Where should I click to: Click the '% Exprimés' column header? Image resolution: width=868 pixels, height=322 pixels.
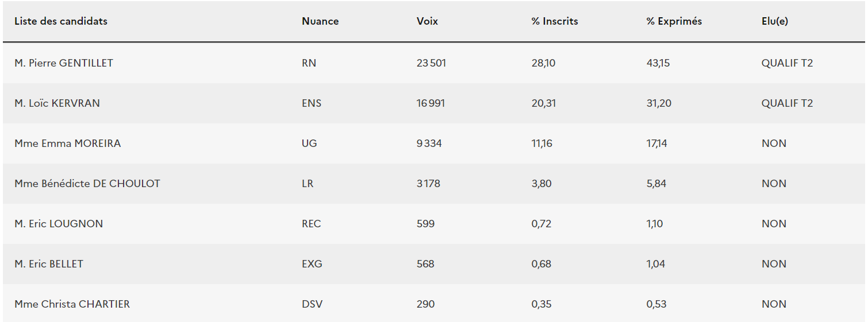(674, 21)
